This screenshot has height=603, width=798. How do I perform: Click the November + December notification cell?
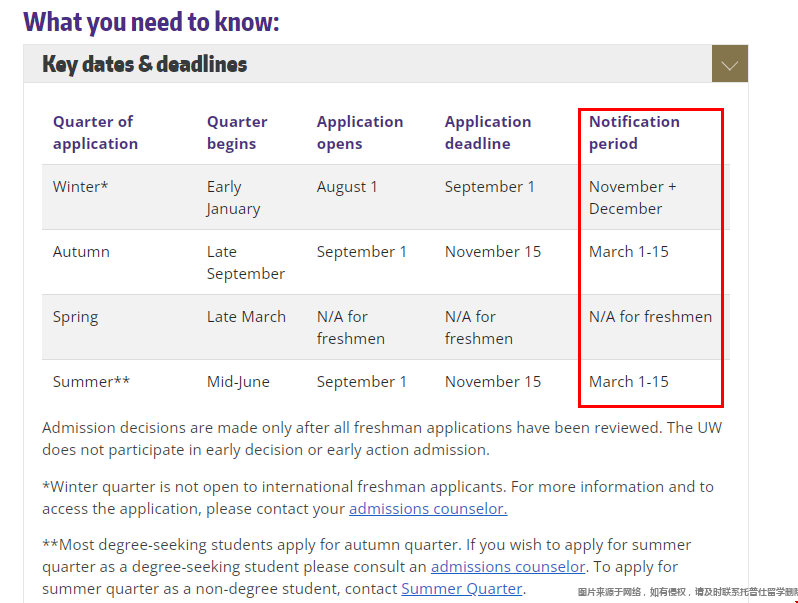point(632,197)
